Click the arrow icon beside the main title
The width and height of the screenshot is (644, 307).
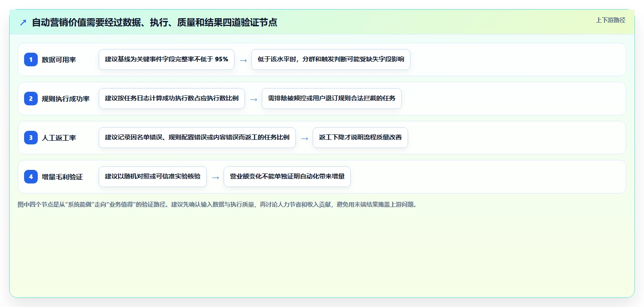click(23, 22)
